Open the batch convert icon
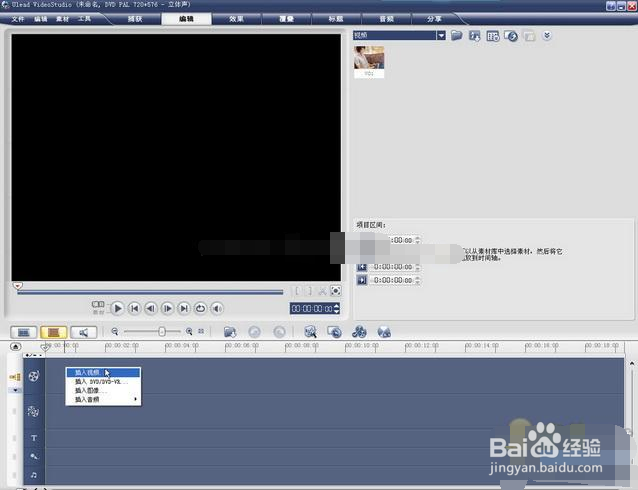The width and height of the screenshot is (638, 490). pyautogui.click(x=334, y=332)
